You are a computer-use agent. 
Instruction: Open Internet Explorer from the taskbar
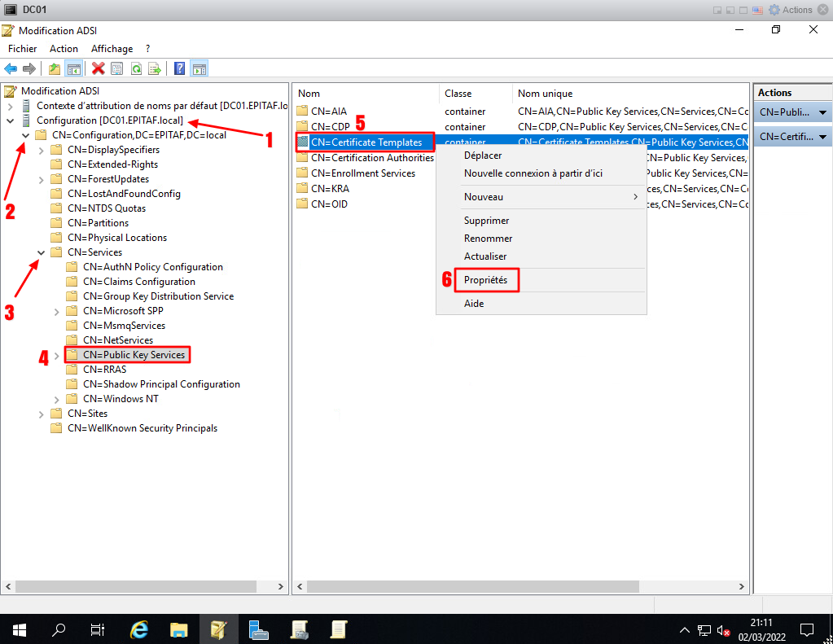click(139, 629)
